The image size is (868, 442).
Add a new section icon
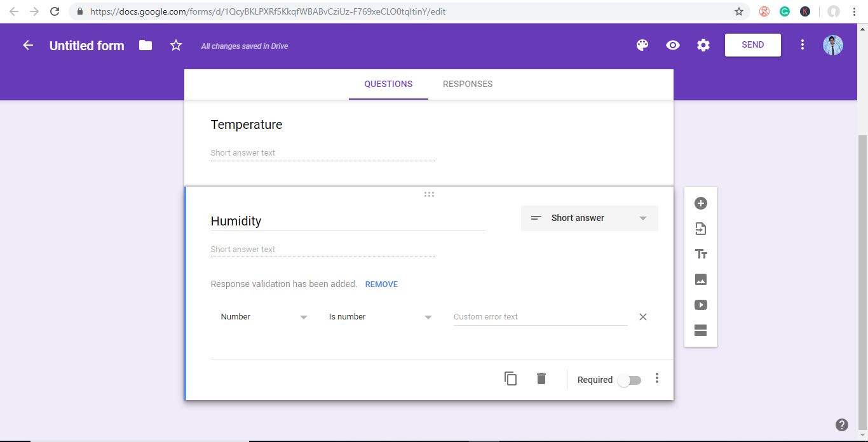tap(701, 330)
